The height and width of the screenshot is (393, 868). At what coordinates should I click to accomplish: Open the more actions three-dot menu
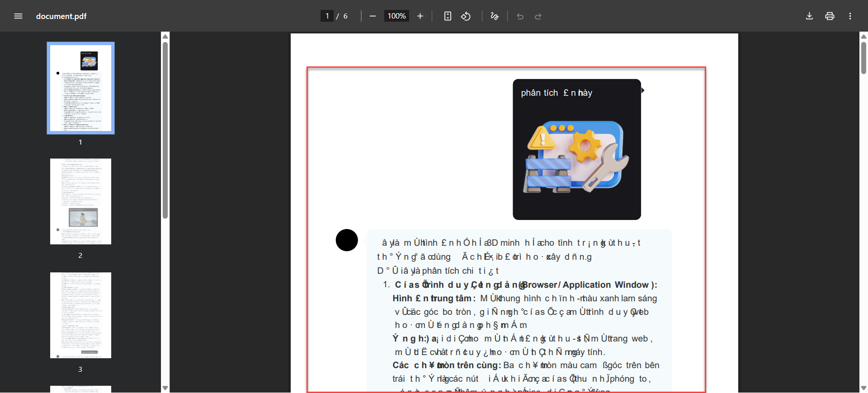click(850, 16)
